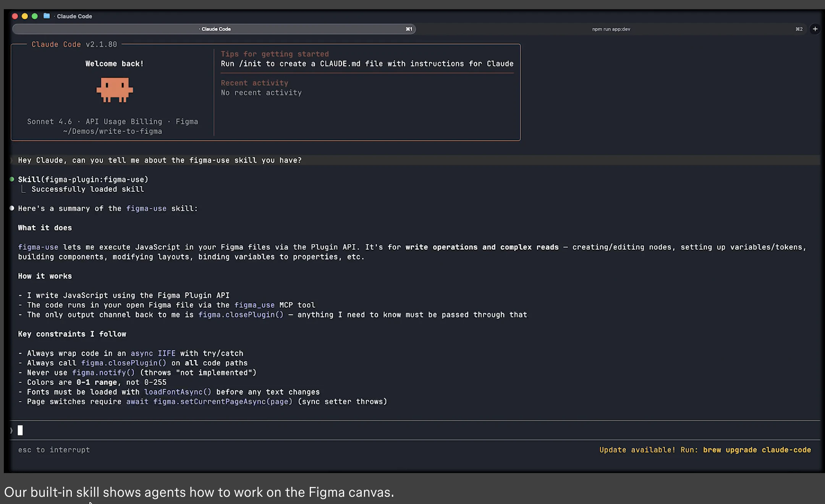825x504 pixels.
Task: Click the esc to interrupt status text
Action: (x=53, y=450)
